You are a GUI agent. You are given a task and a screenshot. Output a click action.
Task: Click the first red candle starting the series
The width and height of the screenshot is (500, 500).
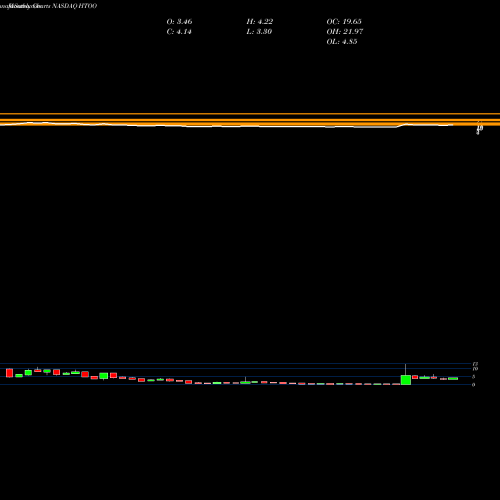pos(9,373)
